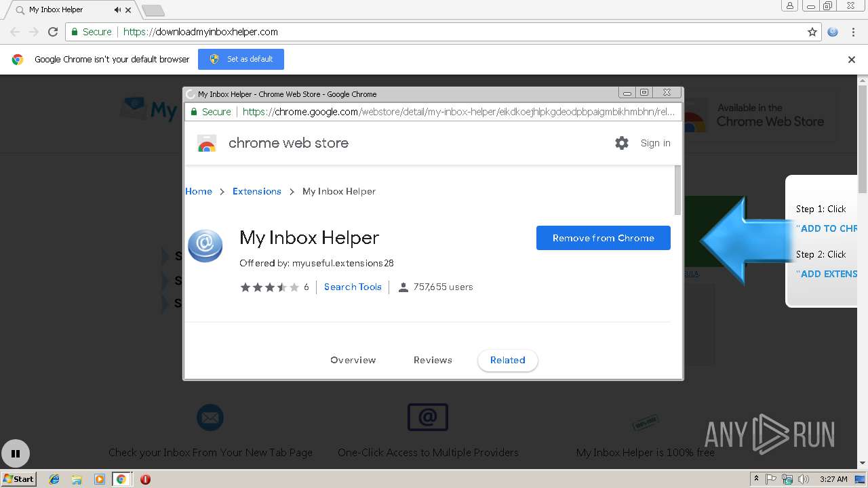Mute the tab audio speaker icon

click(x=118, y=10)
